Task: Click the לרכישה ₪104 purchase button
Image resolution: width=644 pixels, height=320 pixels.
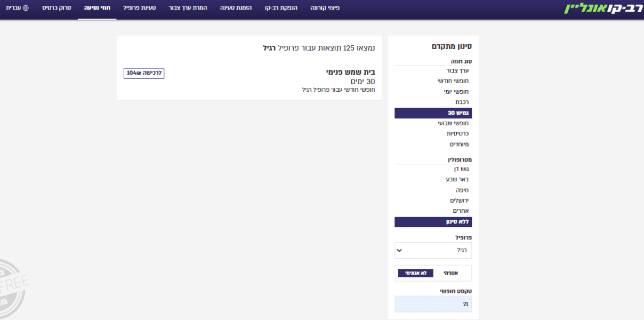Action: point(144,73)
